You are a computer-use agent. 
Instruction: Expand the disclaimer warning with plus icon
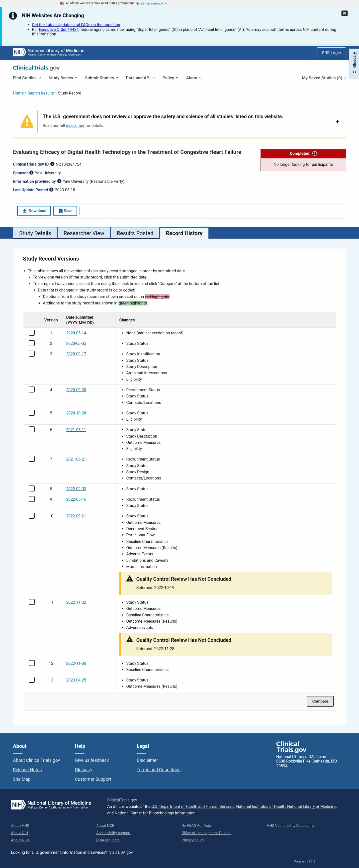click(x=337, y=122)
